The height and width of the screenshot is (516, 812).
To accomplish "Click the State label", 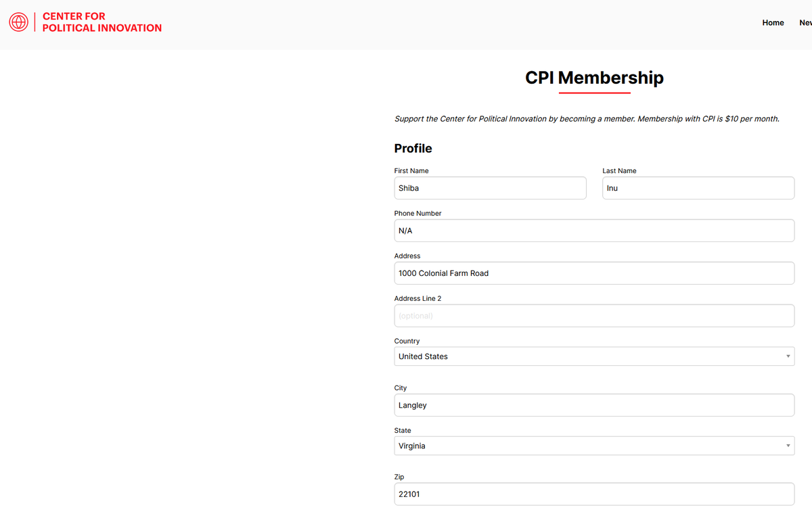I will point(403,430).
